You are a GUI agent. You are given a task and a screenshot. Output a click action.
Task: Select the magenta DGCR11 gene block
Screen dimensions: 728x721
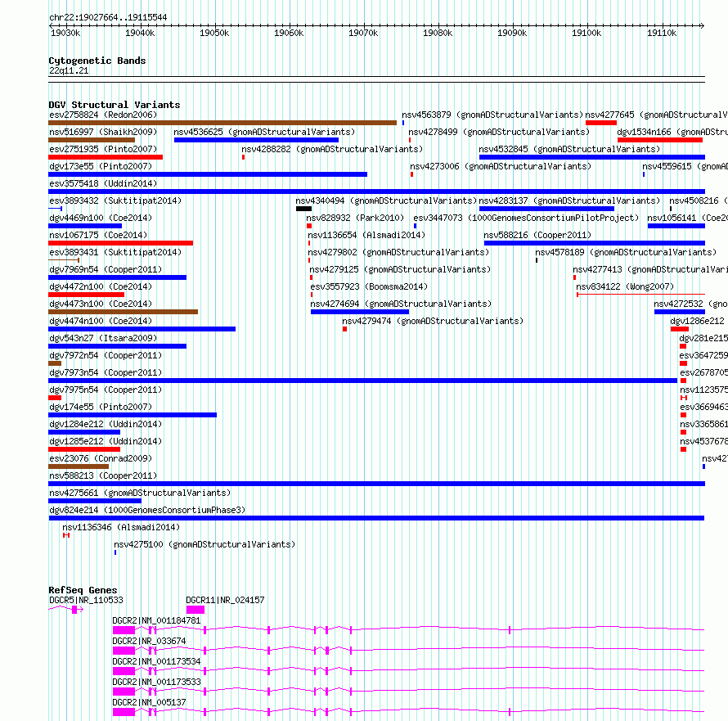195,610
